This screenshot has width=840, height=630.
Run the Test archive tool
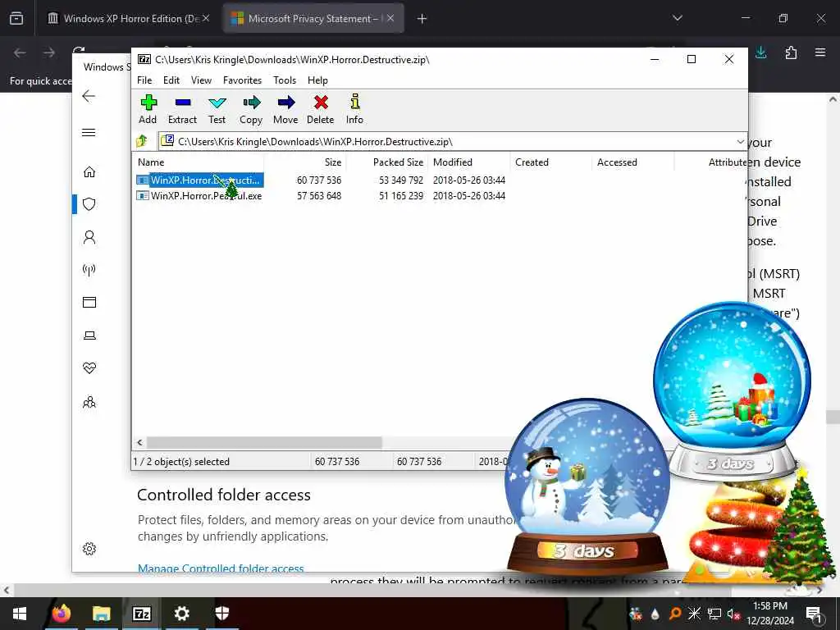(217, 109)
